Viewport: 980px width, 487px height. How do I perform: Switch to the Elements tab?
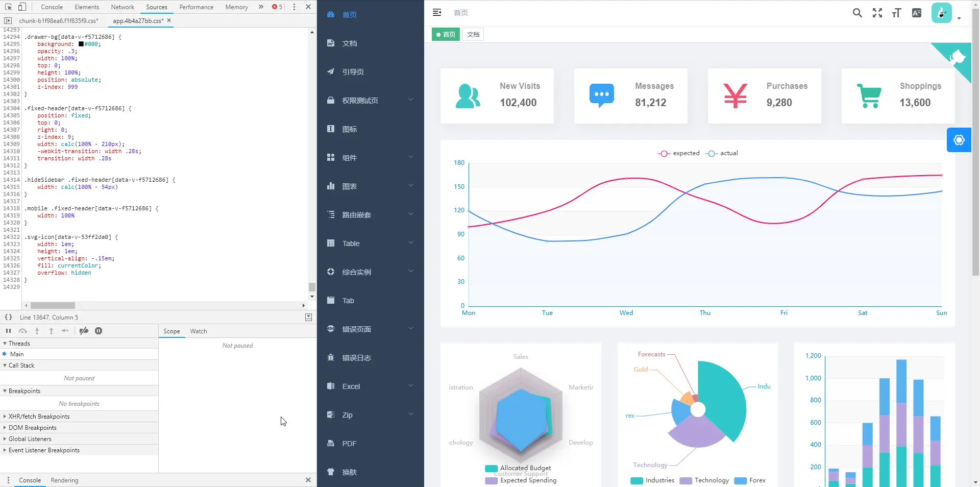(87, 7)
